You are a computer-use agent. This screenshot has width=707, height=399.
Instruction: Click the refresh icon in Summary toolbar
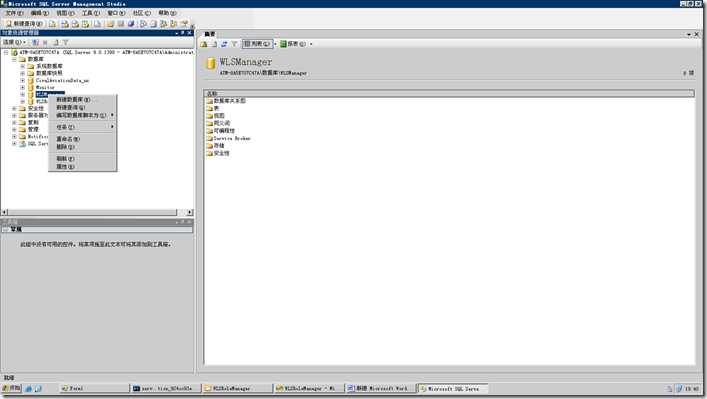[x=224, y=44]
